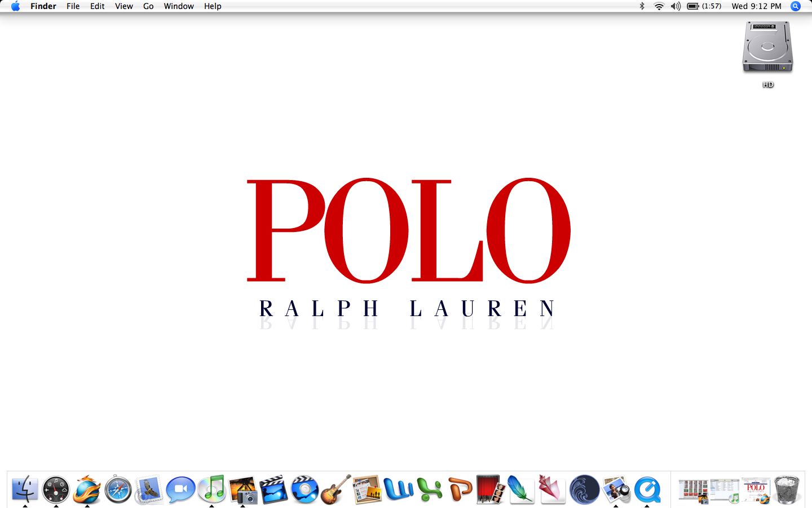Screen dimensions: 812x508
Task: Launch Photo Booth red curtain icon
Action: point(490,489)
